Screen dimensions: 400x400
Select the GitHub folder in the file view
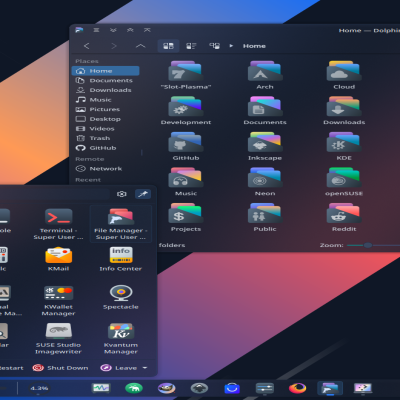(186, 142)
